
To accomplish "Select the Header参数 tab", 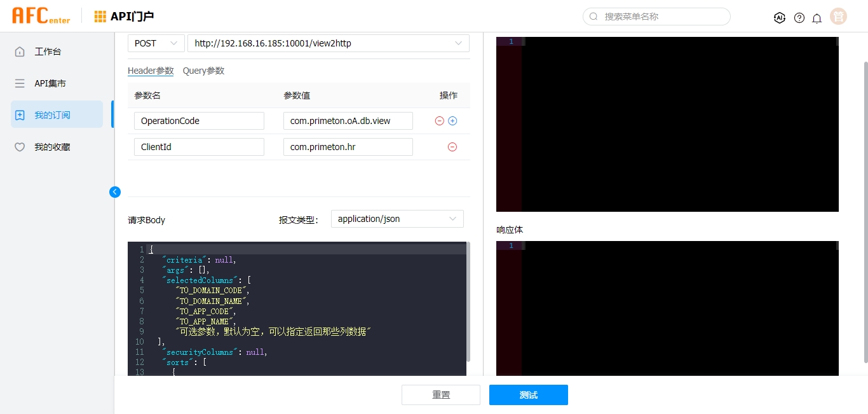I will [x=151, y=71].
